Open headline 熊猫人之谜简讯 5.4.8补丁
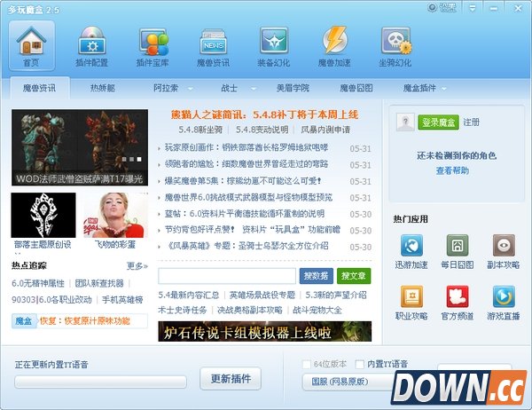This screenshot has height=410, width=532. pos(264,114)
